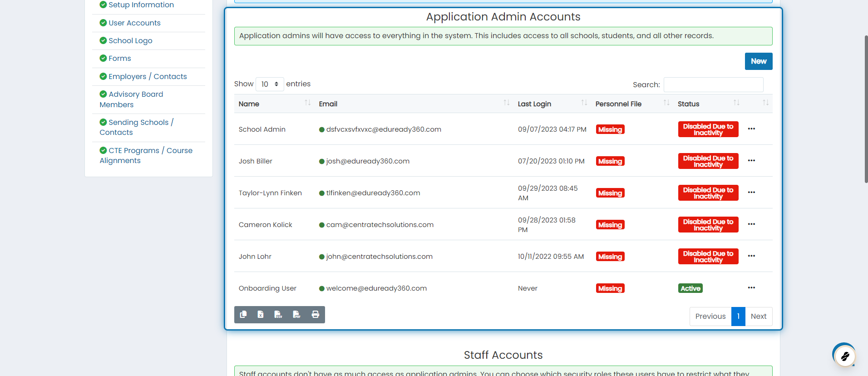This screenshot has height=376, width=868.
Task: Click the Search input field
Action: tap(713, 85)
